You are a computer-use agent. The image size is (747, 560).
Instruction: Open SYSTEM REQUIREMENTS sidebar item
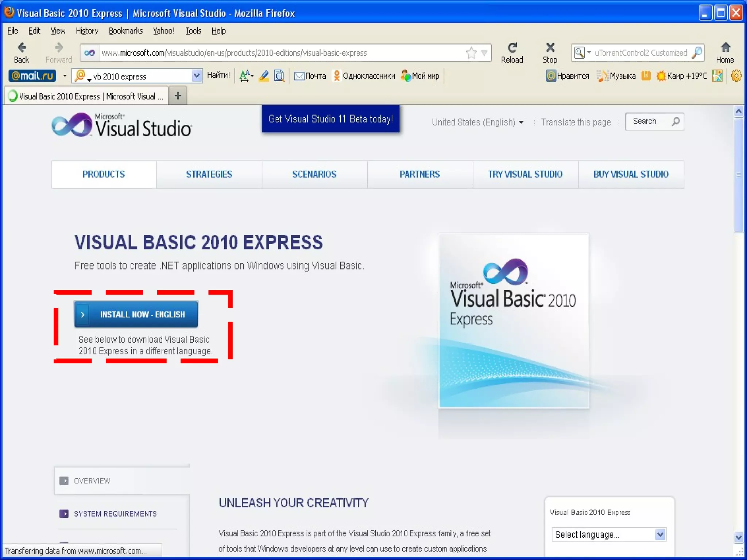click(115, 514)
